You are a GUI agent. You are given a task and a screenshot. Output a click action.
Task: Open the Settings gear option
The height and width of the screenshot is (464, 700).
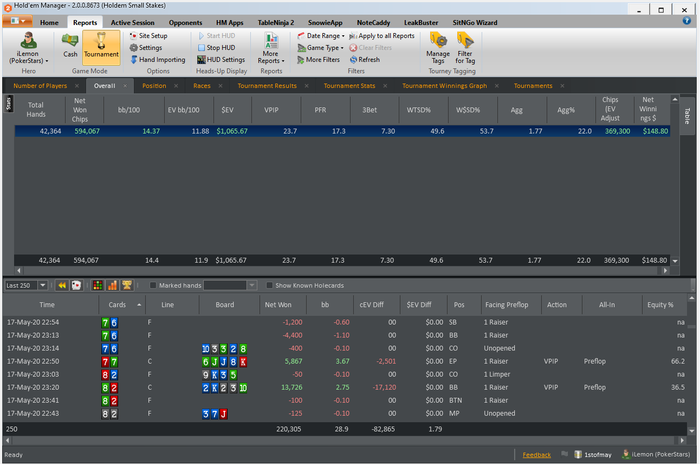(146, 47)
